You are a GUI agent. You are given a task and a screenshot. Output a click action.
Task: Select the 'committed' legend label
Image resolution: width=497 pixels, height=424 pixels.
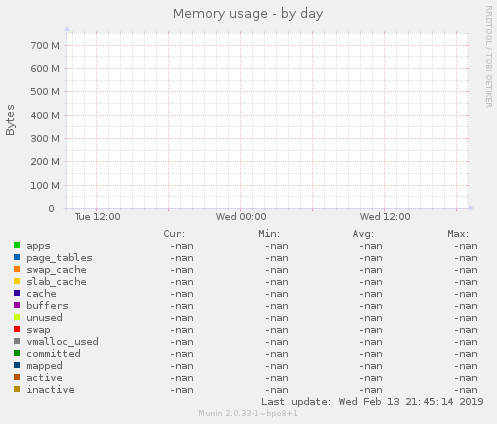click(x=53, y=354)
